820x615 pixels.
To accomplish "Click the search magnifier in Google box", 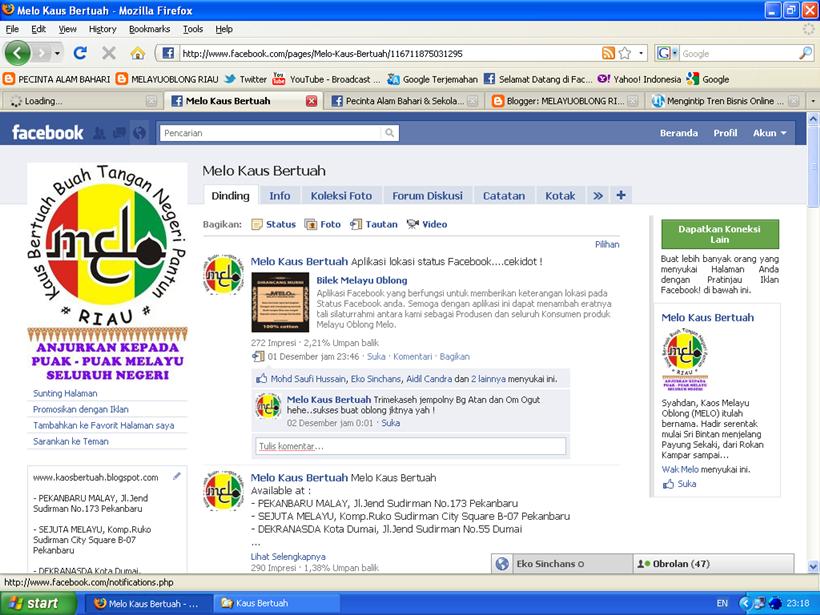I will [x=806, y=53].
